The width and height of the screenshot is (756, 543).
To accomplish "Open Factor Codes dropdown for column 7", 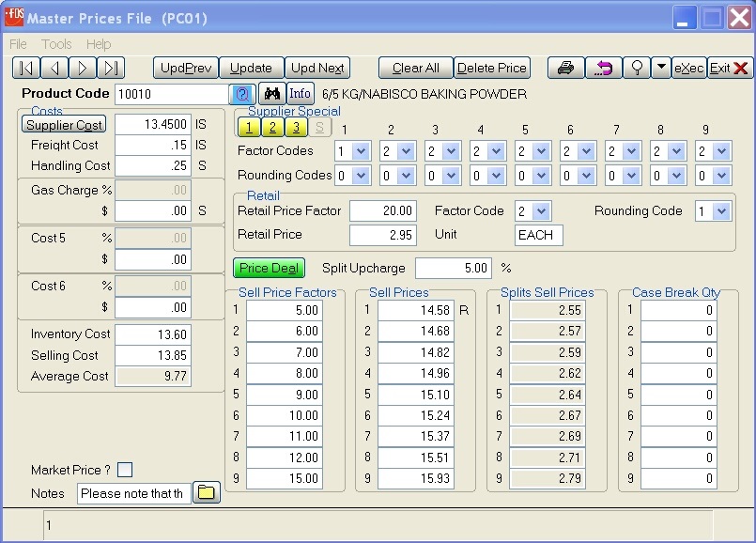I will [631, 151].
